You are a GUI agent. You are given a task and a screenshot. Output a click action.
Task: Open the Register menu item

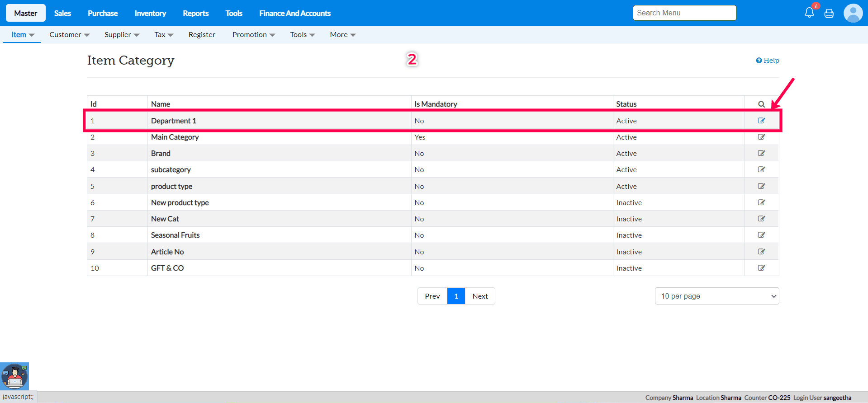tap(202, 35)
